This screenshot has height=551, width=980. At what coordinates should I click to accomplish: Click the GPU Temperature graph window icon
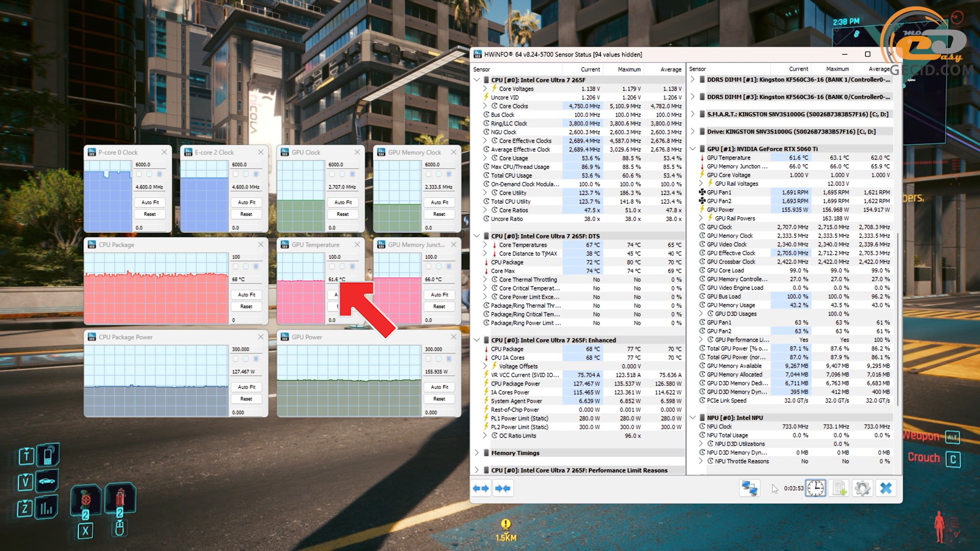click(285, 244)
